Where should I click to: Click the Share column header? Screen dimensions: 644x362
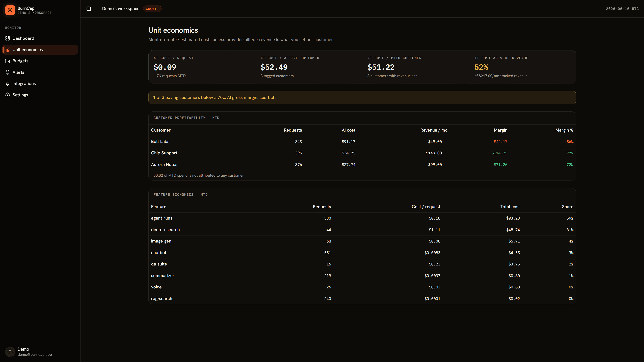(x=568, y=207)
